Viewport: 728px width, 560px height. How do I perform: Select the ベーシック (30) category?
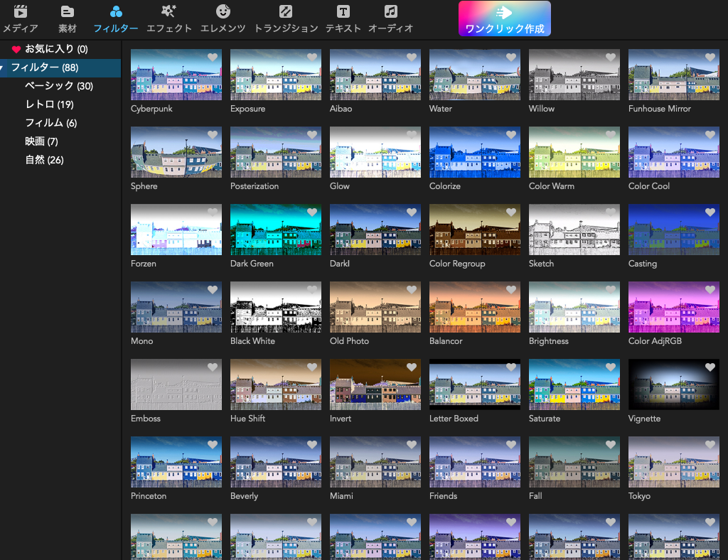coord(58,86)
